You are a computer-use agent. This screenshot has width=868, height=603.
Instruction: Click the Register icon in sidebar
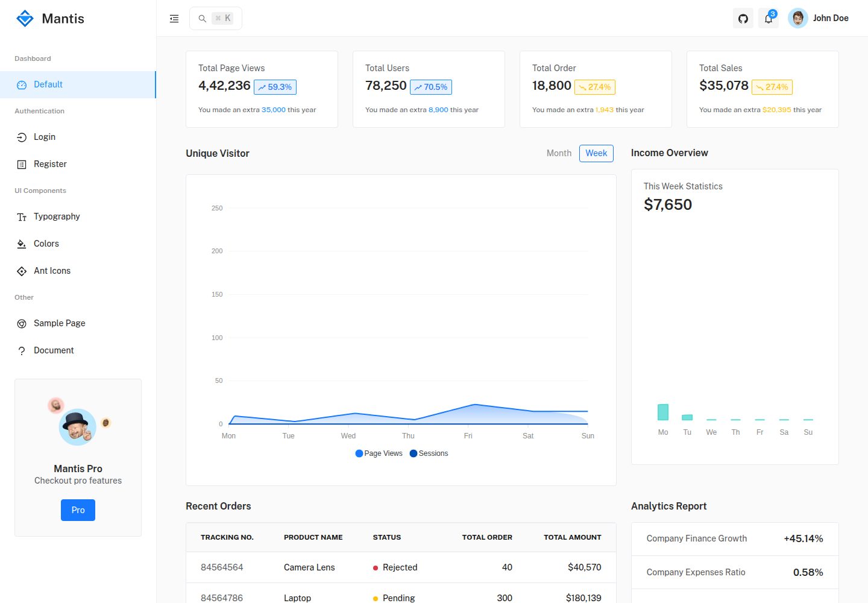(x=22, y=165)
